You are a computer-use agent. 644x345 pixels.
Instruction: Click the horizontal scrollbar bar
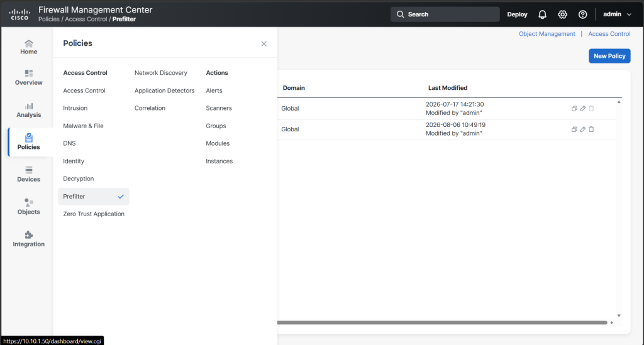pyautogui.click(x=442, y=323)
